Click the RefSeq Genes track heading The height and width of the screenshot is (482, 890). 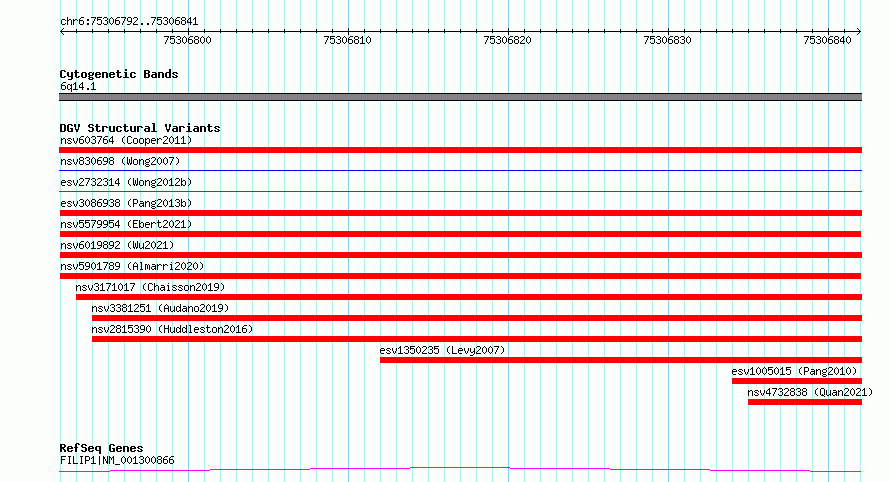[101, 449]
